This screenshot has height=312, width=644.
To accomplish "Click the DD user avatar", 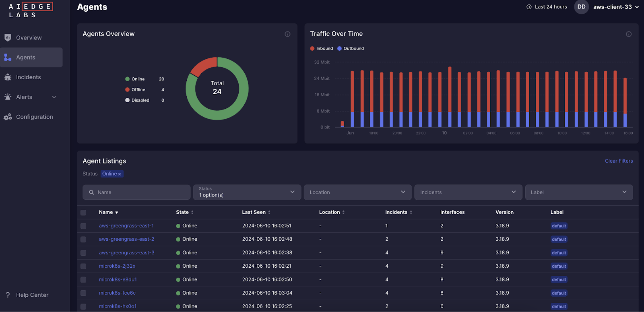I will click(581, 7).
